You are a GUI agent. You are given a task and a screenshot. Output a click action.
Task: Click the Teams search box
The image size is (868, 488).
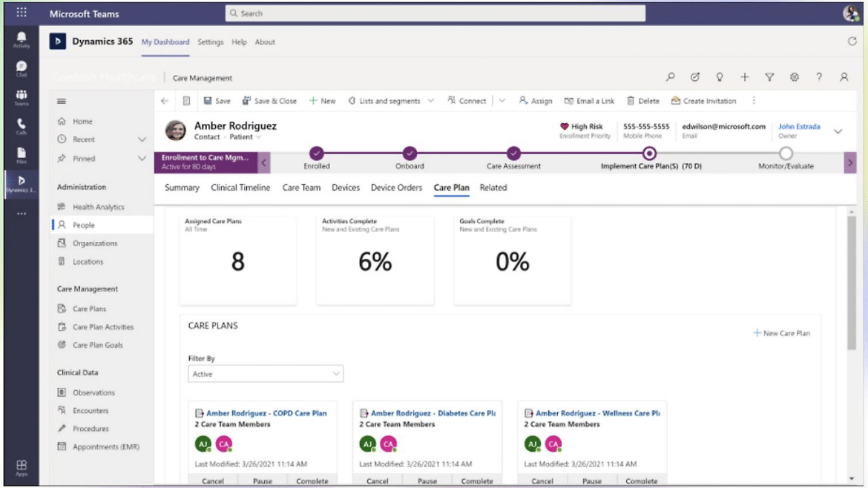tap(435, 13)
